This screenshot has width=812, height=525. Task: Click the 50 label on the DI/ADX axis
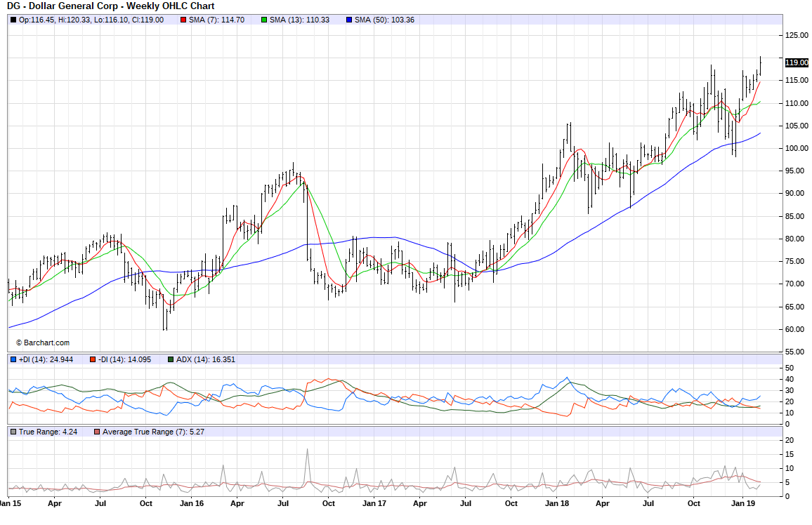(790, 368)
